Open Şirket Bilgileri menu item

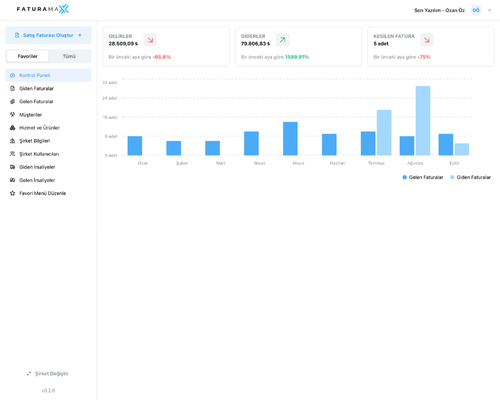coord(48,141)
